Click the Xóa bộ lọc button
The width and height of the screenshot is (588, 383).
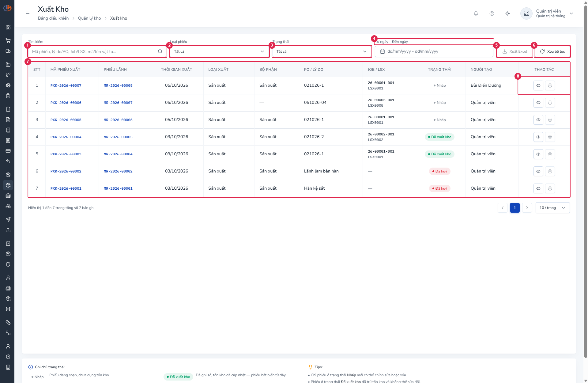coord(552,51)
